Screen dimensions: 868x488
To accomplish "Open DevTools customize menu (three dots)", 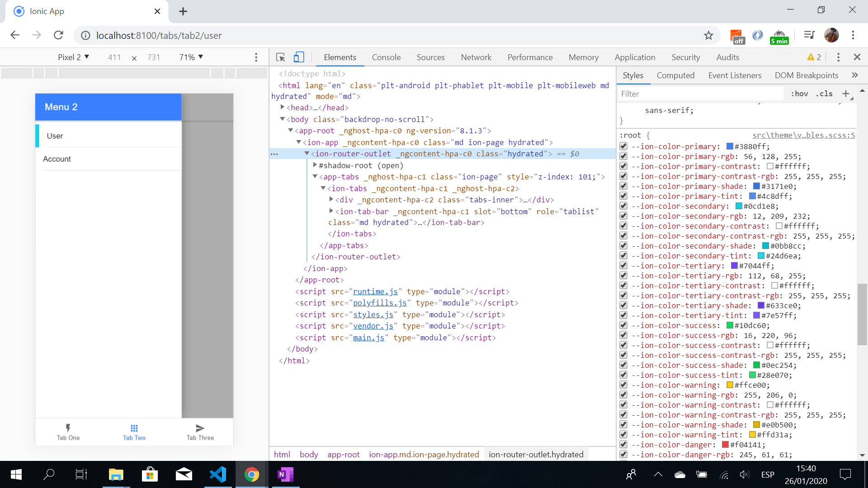I will click(838, 57).
